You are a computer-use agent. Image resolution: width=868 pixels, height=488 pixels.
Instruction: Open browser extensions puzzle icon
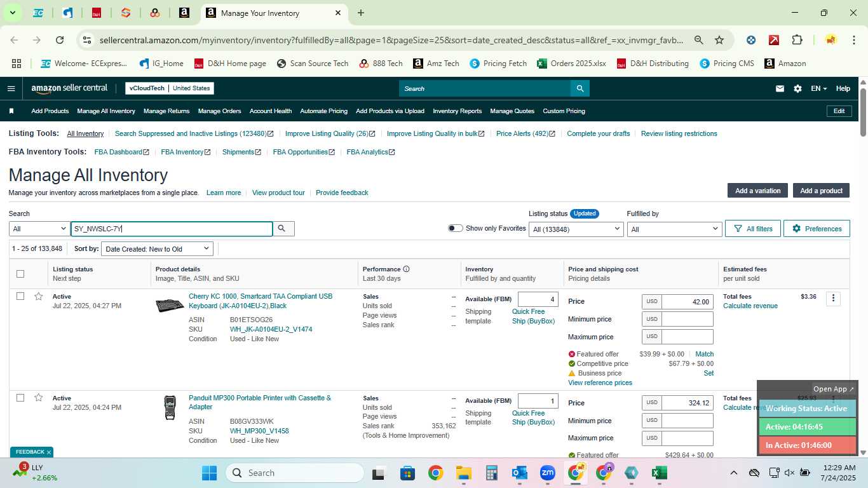[x=797, y=40]
